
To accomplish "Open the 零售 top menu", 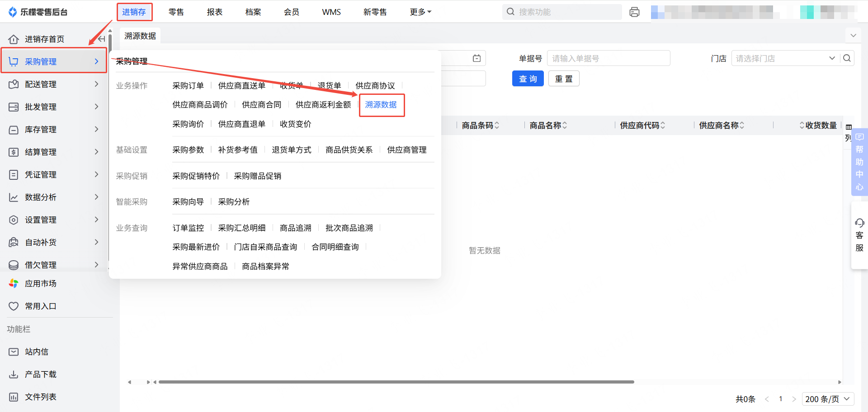I will tap(176, 12).
